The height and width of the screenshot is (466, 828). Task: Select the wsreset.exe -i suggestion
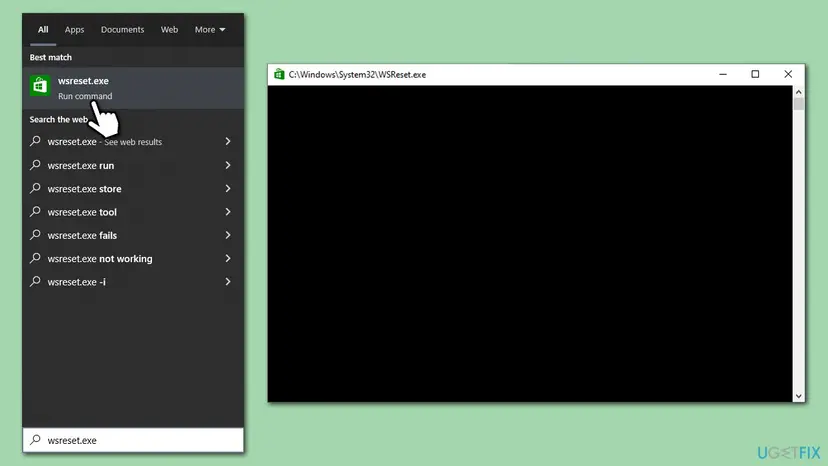[x=133, y=282]
